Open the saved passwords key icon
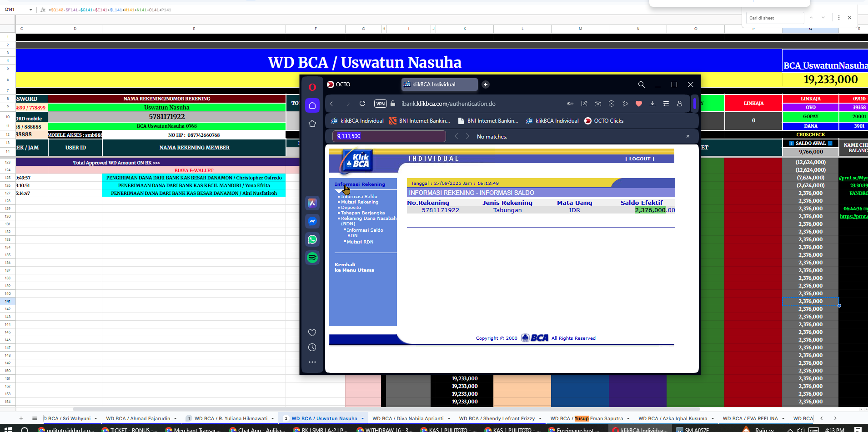Image resolution: width=868 pixels, height=432 pixels. click(x=570, y=104)
